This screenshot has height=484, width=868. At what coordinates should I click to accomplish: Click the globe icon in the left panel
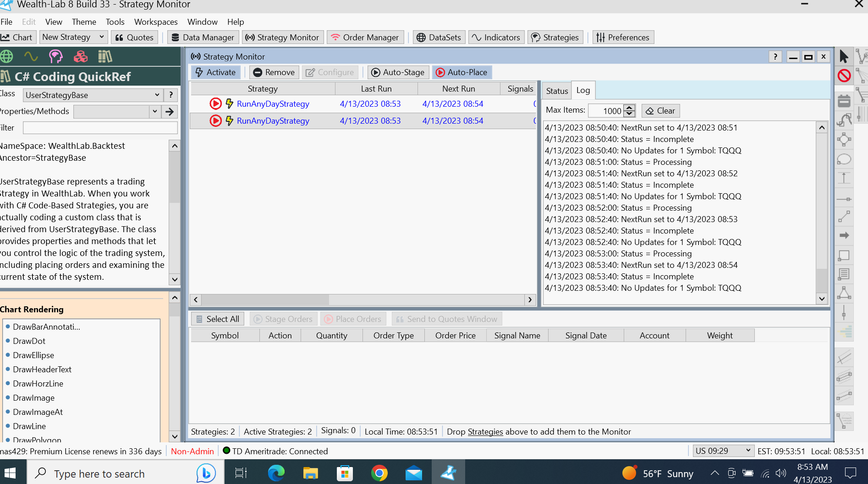[x=6, y=56]
